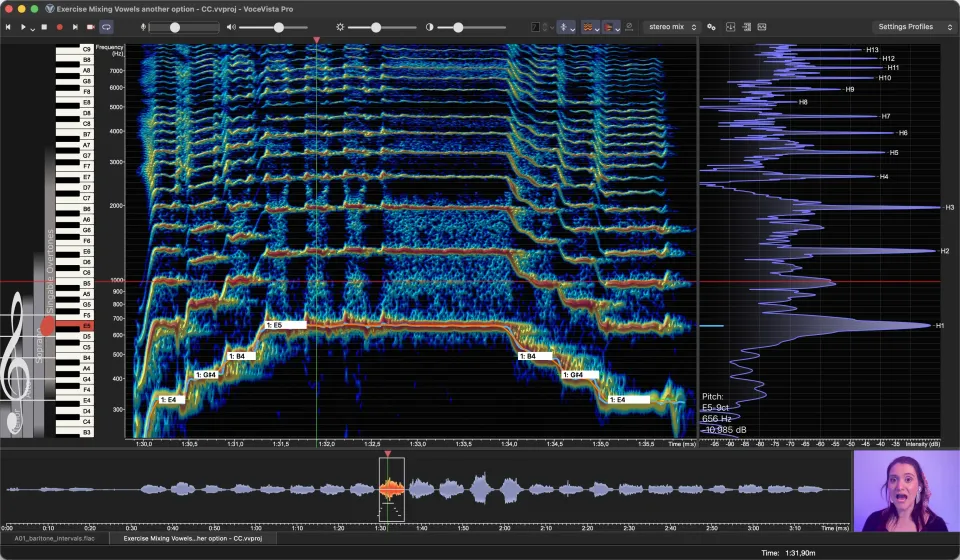Image resolution: width=960 pixels, height=560 pixels.
Task: Start playback with the play button
Action: click(x=23, y=27)
